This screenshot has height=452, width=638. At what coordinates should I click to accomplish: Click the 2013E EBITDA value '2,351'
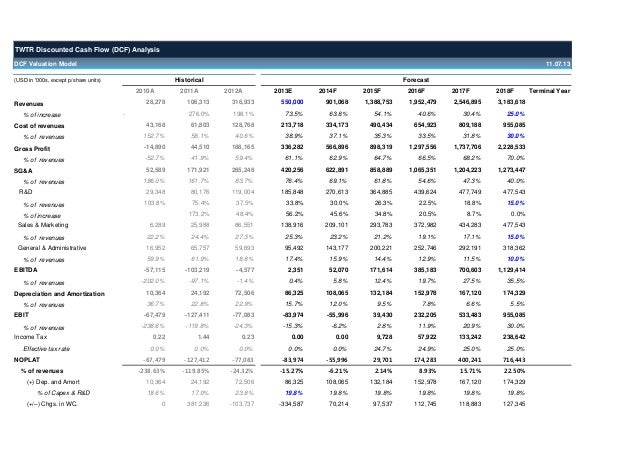295,270
